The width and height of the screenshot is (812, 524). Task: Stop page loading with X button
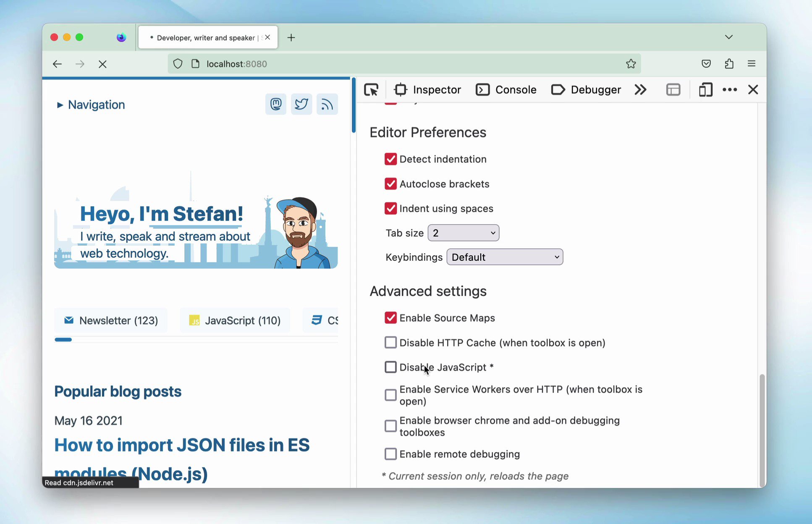(102, 64)
